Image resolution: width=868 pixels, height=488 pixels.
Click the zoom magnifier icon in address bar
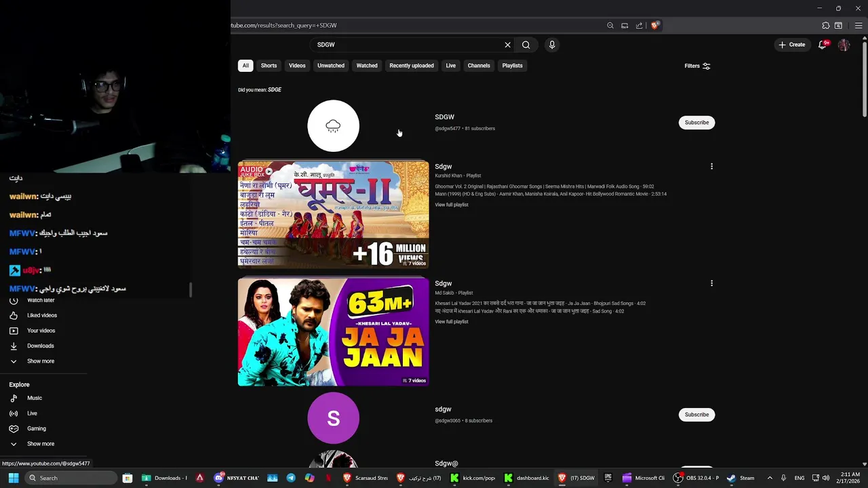pos(610,26)
